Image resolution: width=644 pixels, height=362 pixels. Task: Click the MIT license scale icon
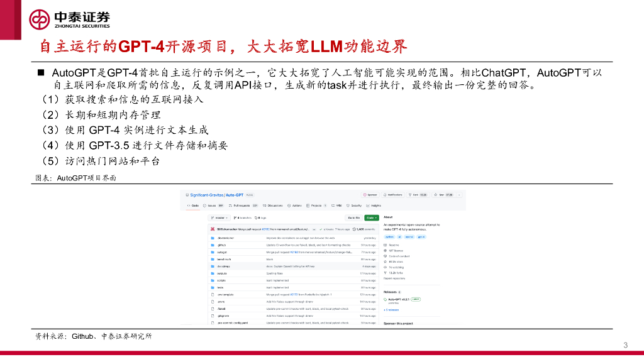[386, 251]
